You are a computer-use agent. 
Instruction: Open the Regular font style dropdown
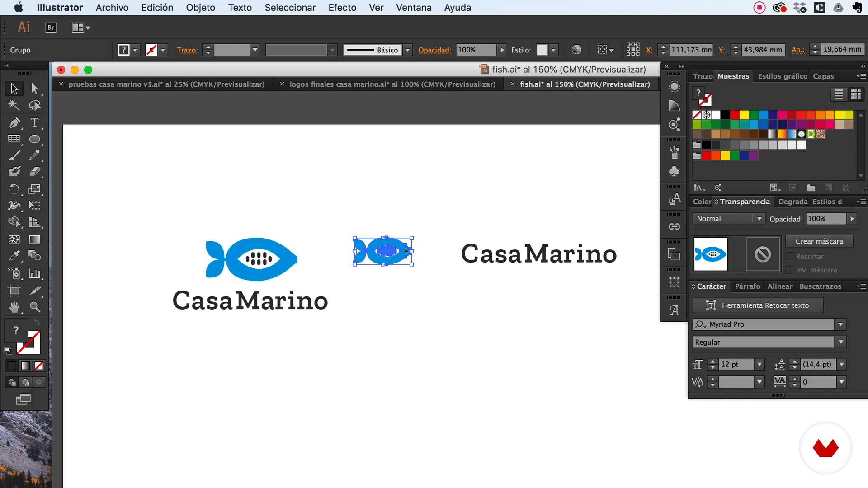(x=840, y=342)
